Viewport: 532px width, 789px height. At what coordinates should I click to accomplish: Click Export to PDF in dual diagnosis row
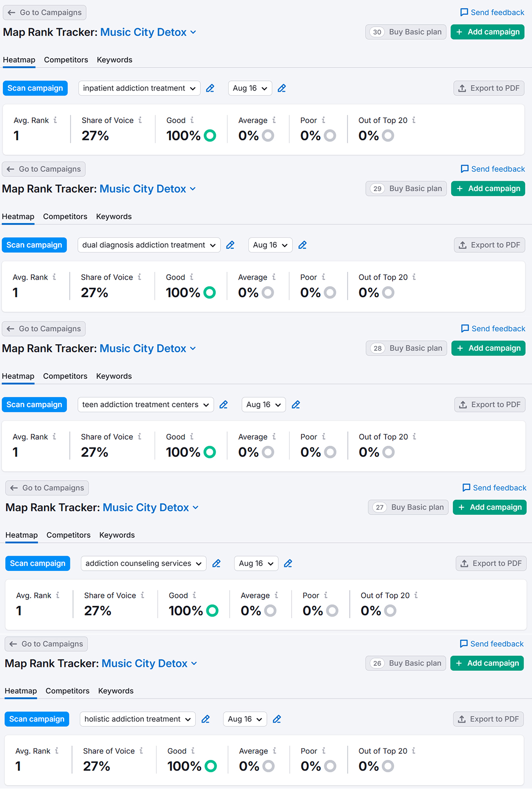coord(490,245)
